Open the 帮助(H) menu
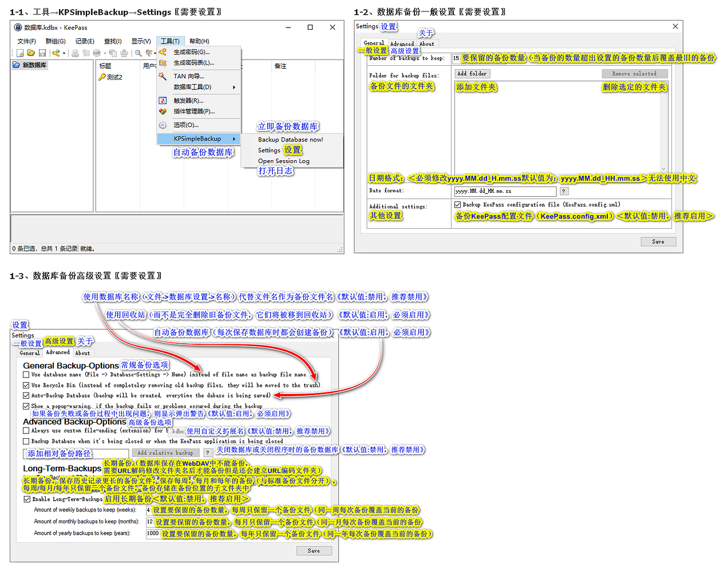Screen dimensions: 728x572 coord(199,41)
